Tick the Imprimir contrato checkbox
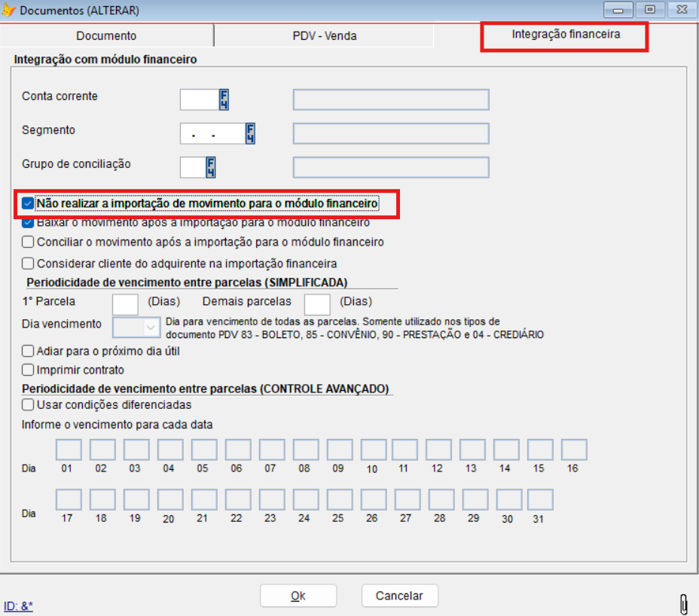The image size is (699, 616). click(29, 370)
